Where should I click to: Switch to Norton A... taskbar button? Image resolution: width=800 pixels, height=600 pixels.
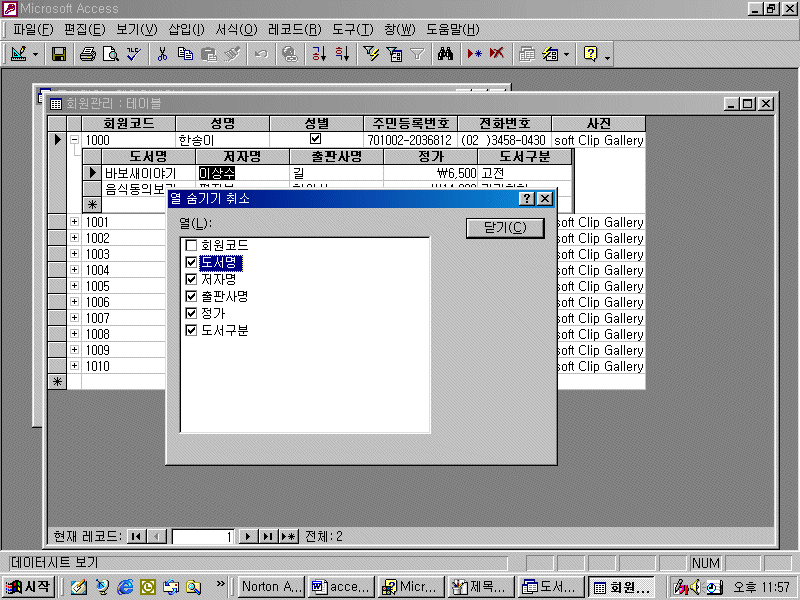coord(271,587)
